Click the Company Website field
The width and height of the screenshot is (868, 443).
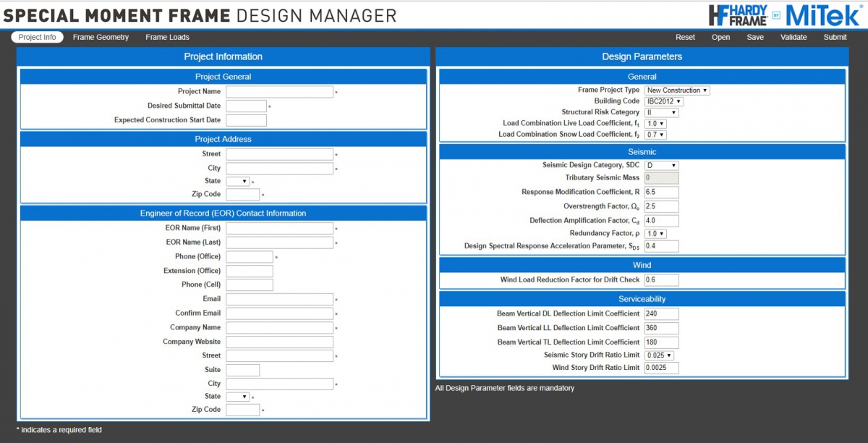click(279, 342)
